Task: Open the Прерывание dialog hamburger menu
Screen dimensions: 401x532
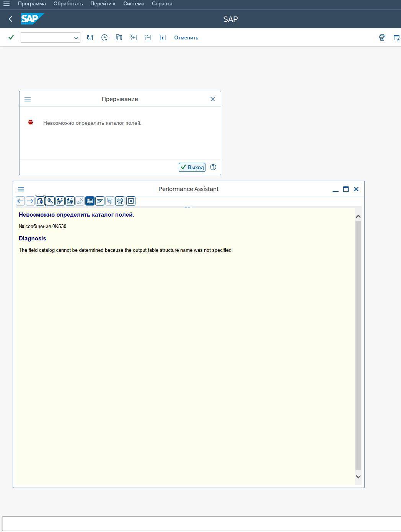Action: (28, 99)
